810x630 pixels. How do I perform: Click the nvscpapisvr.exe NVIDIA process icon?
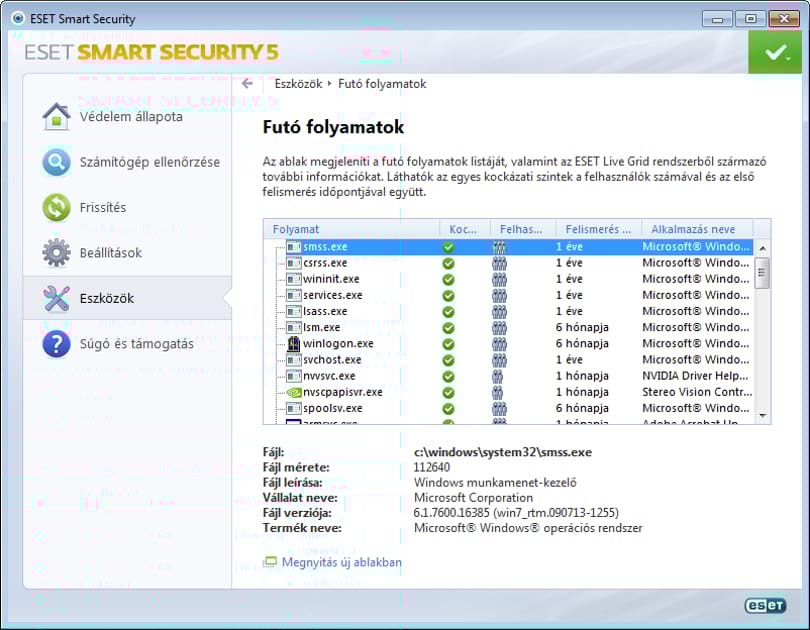(293, 392)
